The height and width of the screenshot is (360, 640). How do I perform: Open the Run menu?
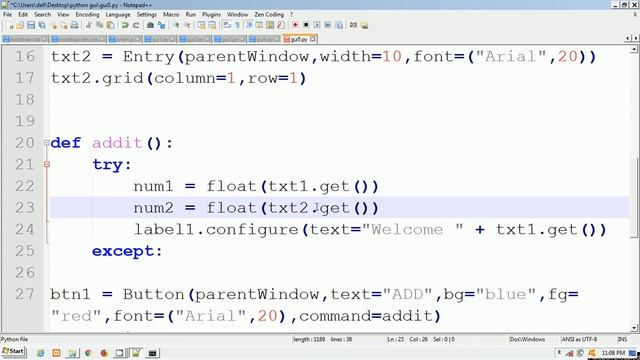(x=191, y=14)
